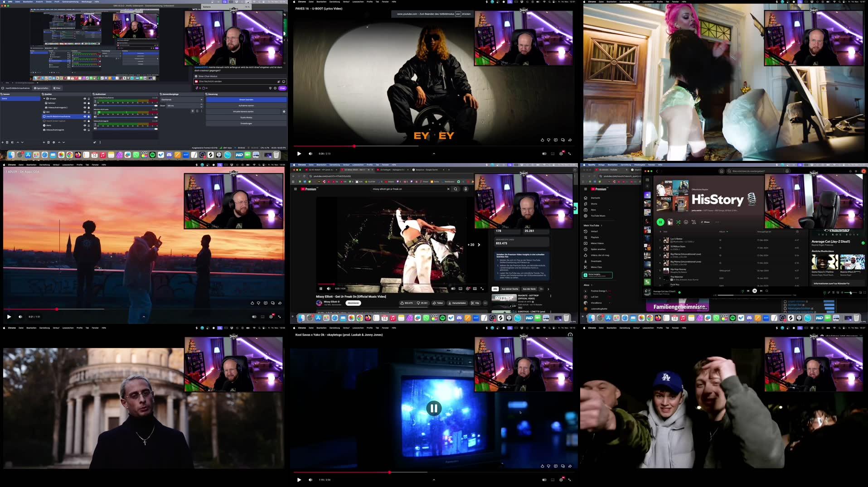Expand the Mein YouTube section

tap(592, 225)
